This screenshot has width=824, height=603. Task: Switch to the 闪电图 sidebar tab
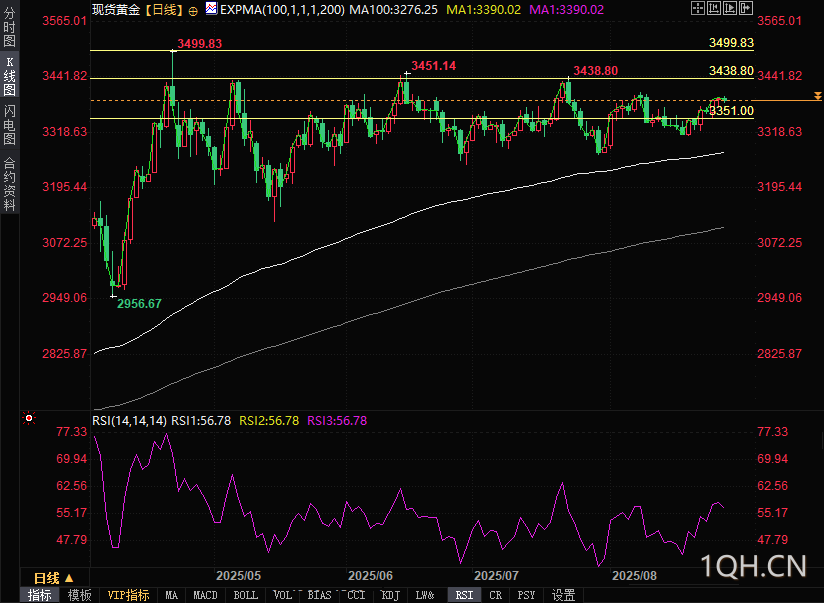tap(9, 125)
